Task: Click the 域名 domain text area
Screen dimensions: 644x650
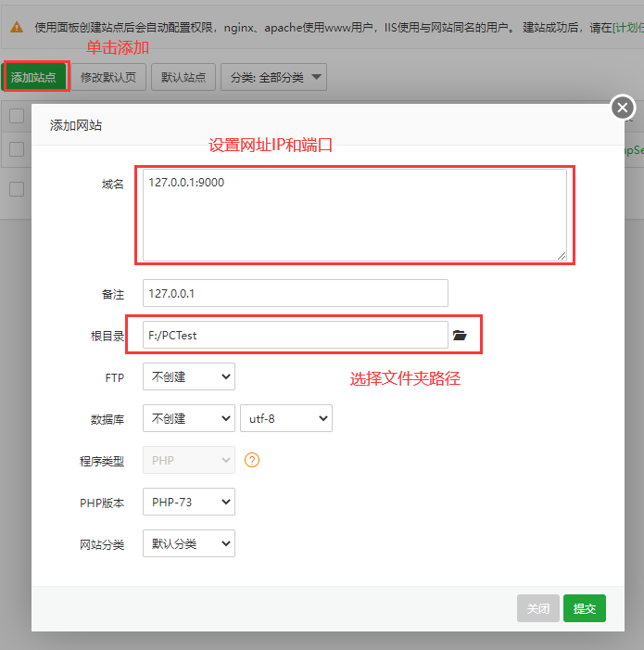Action: [x=355, y=215]
